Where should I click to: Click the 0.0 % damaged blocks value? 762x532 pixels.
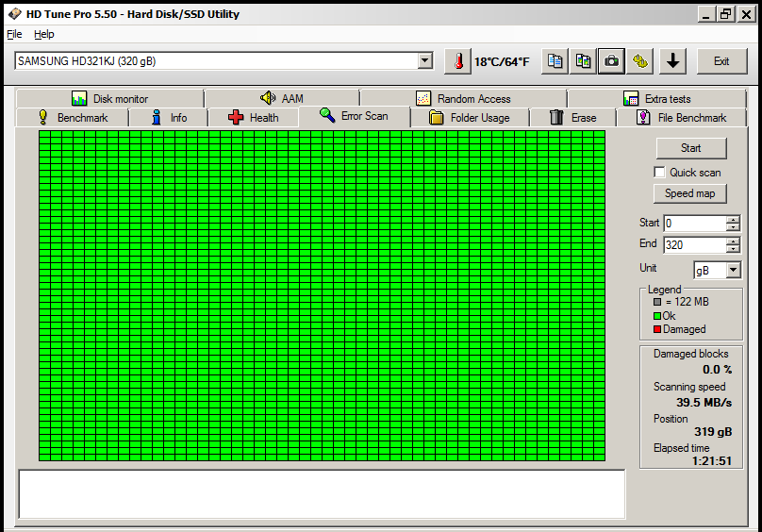(x=718, y=370)
